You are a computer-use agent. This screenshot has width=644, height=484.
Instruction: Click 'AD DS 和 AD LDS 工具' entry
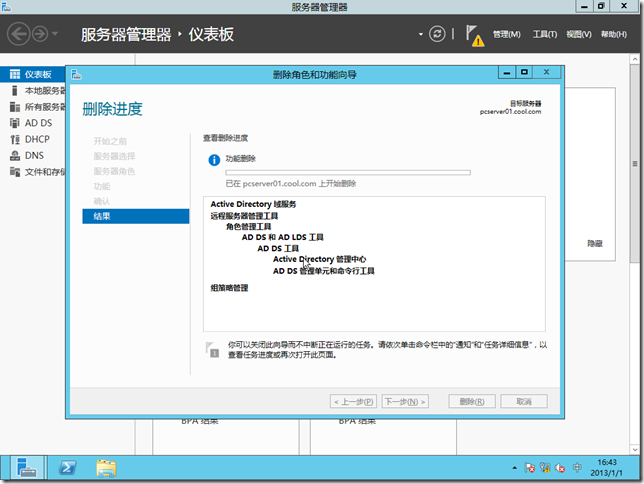pyautogui.click(x=283, y=237)
